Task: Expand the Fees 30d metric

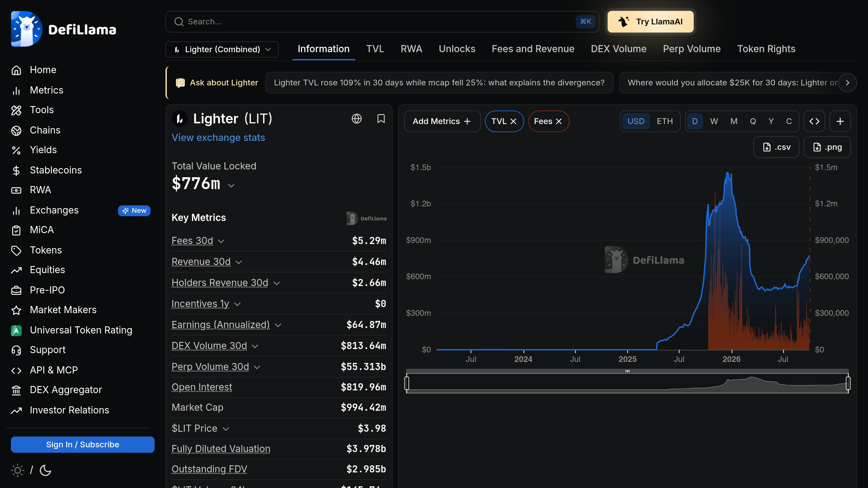Action: (x=221, y=241)
